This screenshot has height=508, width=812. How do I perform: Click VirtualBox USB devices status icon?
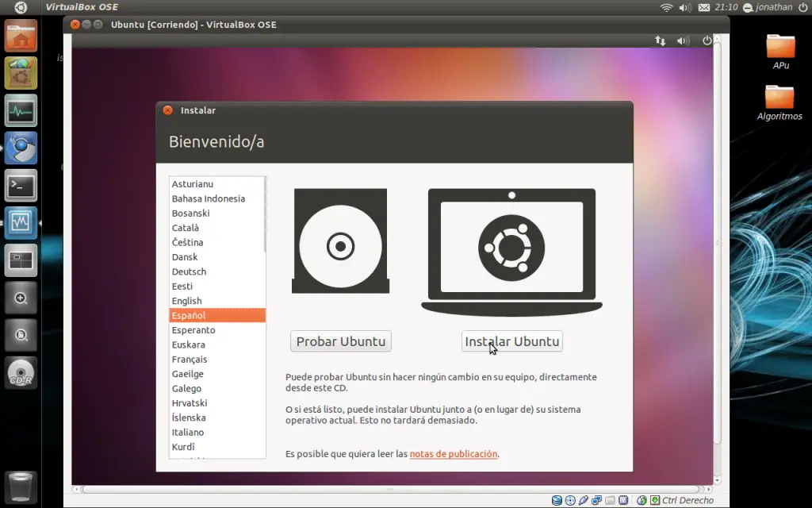tap(584, 500)
